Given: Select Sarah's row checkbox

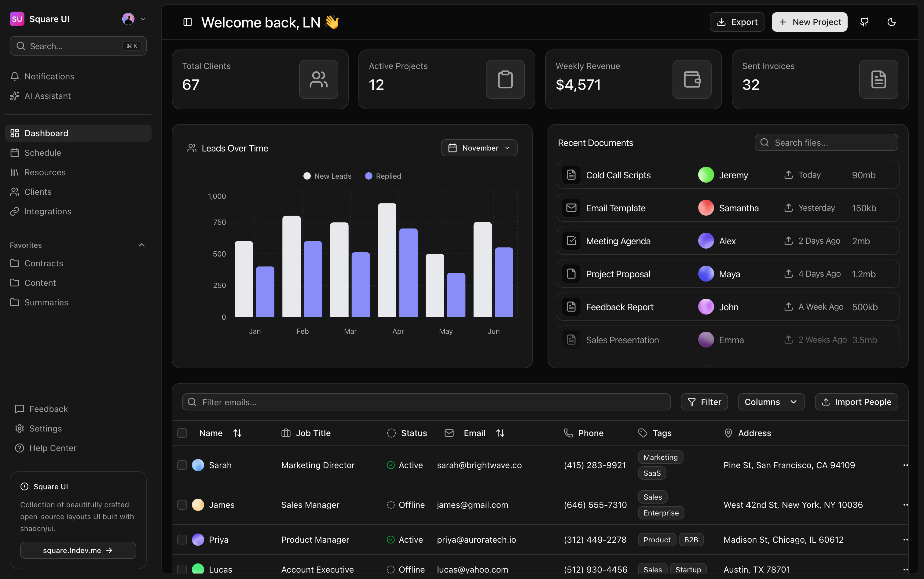Looking at the screenshot, I should 182,465.
